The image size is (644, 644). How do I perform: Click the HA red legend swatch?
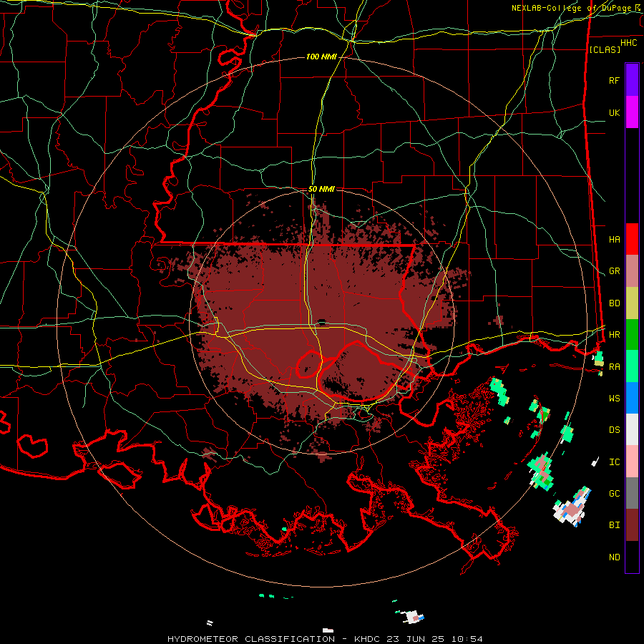coord(632,239)
